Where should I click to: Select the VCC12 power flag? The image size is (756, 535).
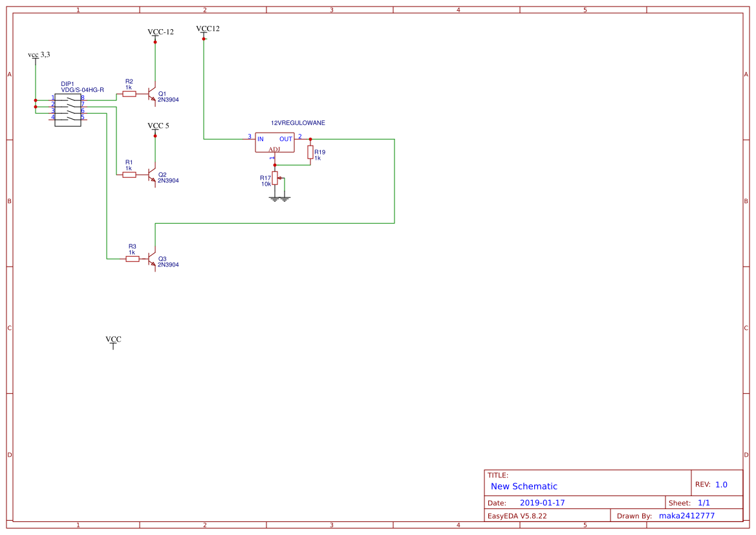coord(208,32)
